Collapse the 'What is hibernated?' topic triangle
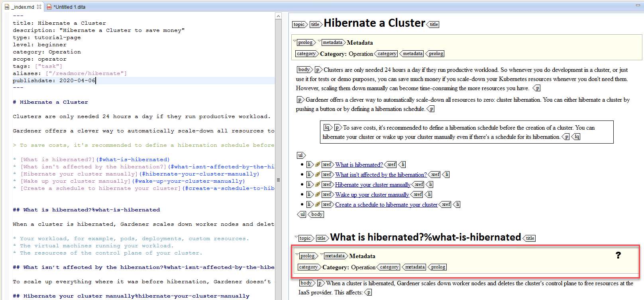 click(296, 237)
